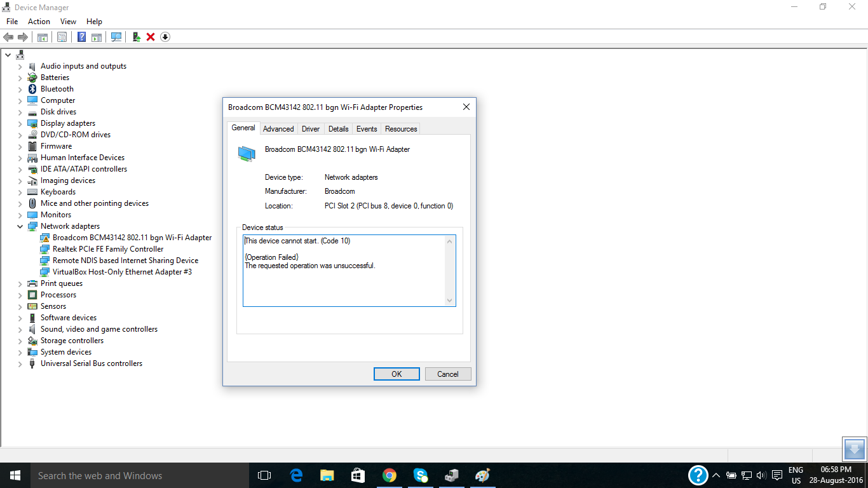The height and width of the screenshot is (488, 868).
Task: Expand the Processors node arrow
Action: click(x=20, y=295)
